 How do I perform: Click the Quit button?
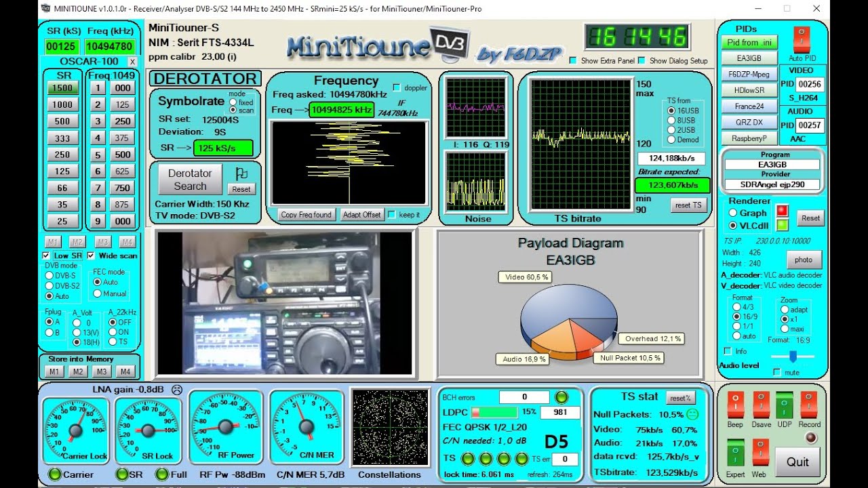[x=797, y=462]
